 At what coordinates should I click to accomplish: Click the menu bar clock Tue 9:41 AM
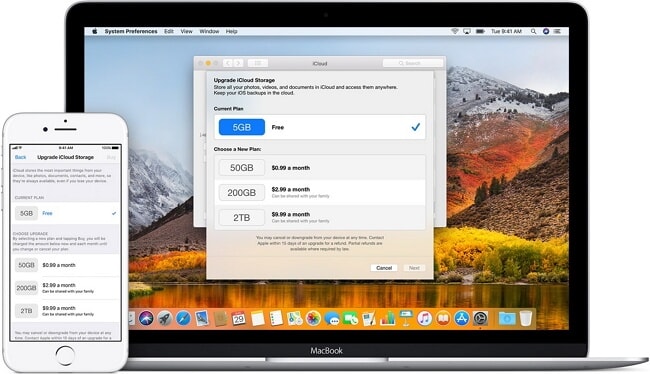[x=506, y=31]
